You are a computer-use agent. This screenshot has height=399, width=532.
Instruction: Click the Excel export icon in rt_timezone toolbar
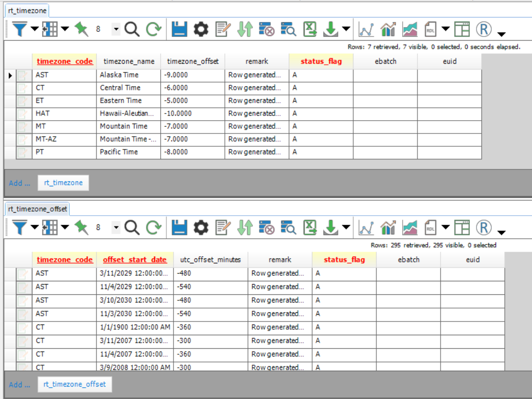(310, 29)
